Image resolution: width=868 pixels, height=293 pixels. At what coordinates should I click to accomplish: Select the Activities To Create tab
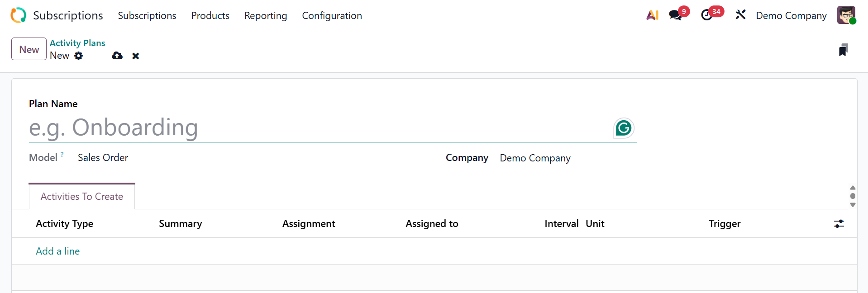(x=82, y=197)
